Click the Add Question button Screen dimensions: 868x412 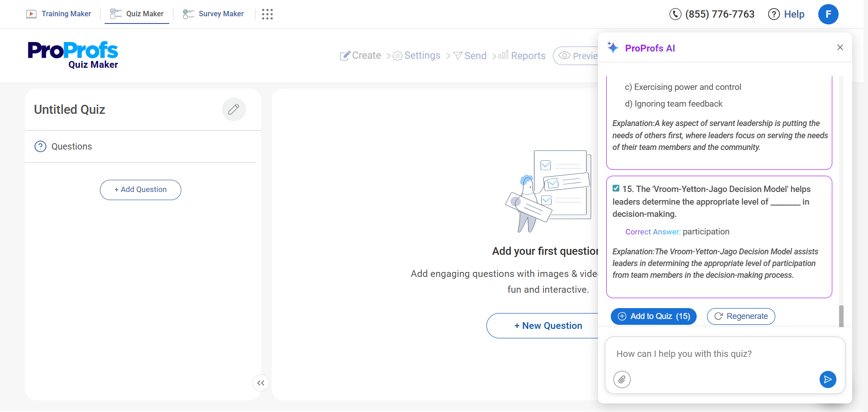pyautogui.click(x=140, y=190)
